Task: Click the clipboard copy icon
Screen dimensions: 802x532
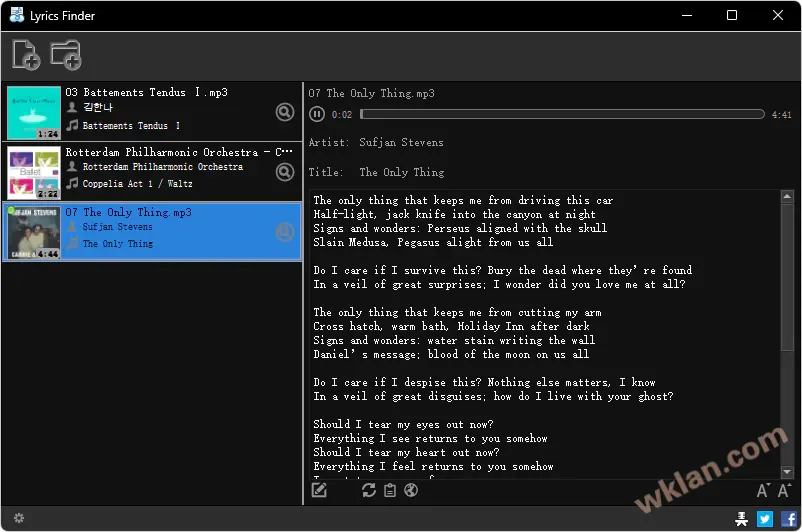Action: pos(390,491)
